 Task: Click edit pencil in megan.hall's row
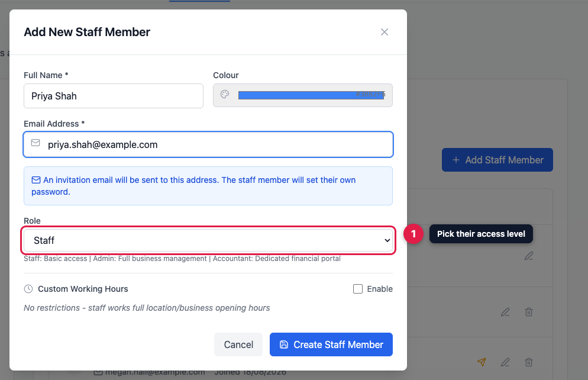pyautogui.click(x=505, y=362)
